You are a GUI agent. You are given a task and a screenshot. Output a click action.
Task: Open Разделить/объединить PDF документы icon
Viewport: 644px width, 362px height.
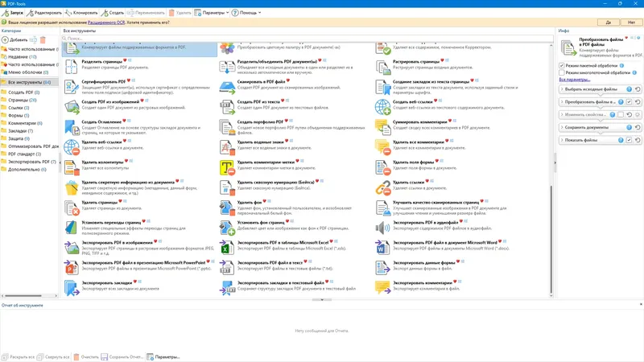tap(227, 67)
